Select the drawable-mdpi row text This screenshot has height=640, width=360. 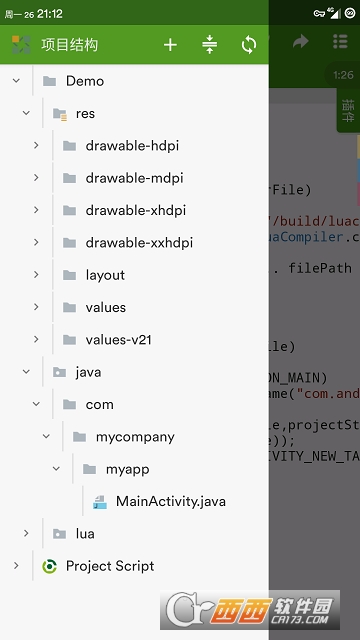[134, 178]
